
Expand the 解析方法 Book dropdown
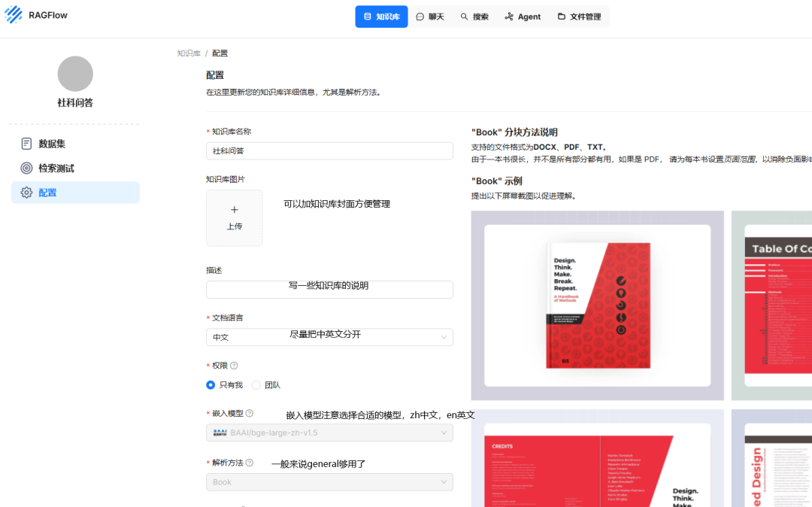(329, 482)
